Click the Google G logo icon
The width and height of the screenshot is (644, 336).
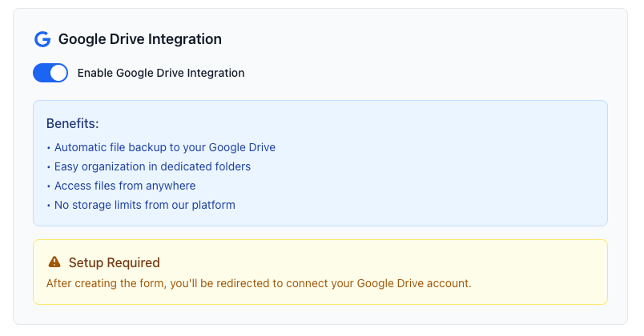click(42, 39)
